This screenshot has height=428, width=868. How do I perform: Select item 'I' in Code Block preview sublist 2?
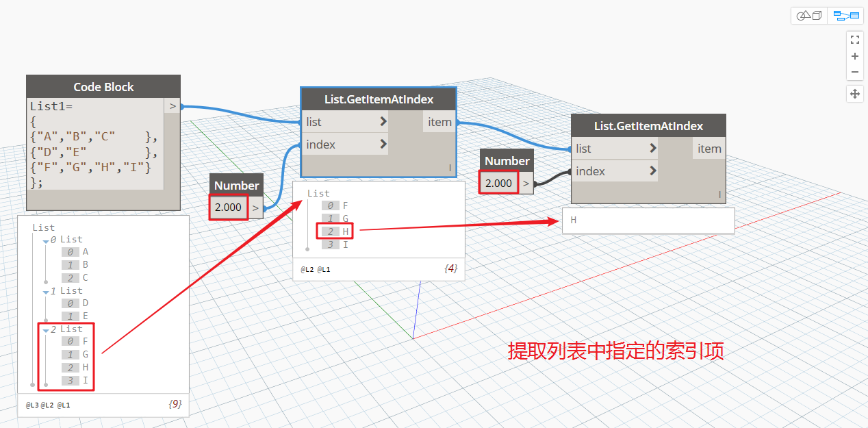(86, 381)
